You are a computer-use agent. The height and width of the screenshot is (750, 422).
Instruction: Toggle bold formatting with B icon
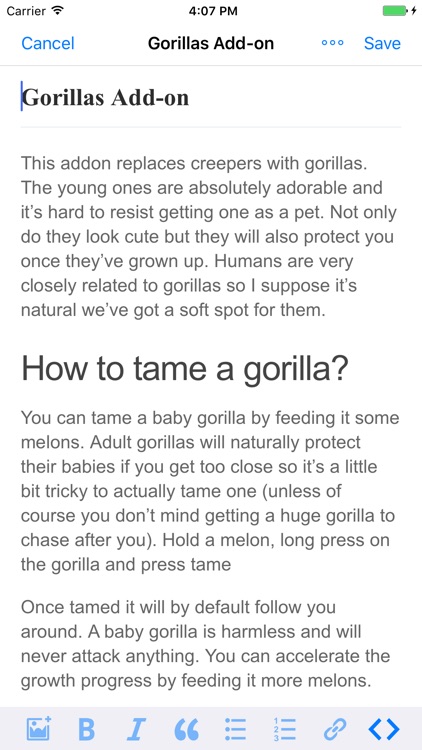point(87,729)
